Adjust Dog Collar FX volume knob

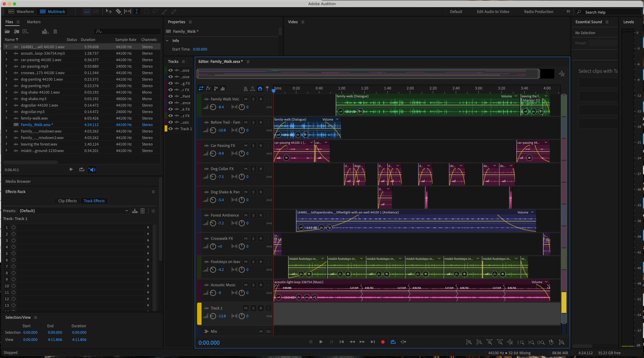tap(213, 177)
